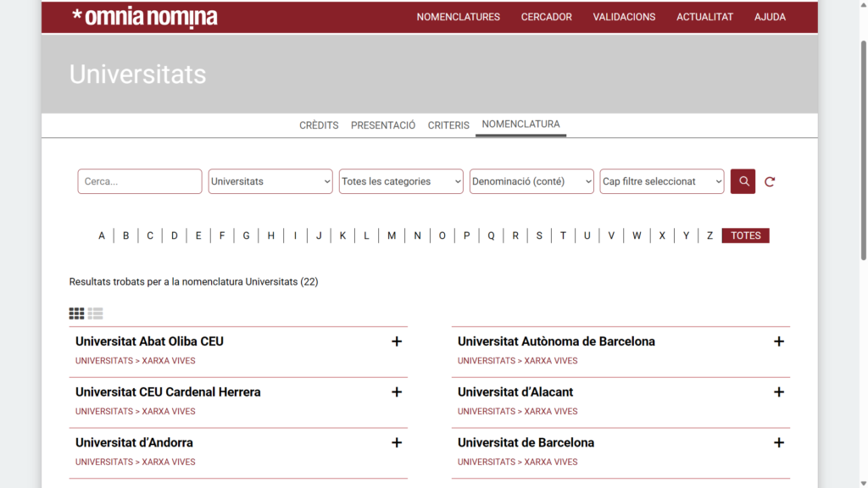Open the Totes les categories dropdown
Viewport: 868px width, 488px height.
click(x=400, y=181)
